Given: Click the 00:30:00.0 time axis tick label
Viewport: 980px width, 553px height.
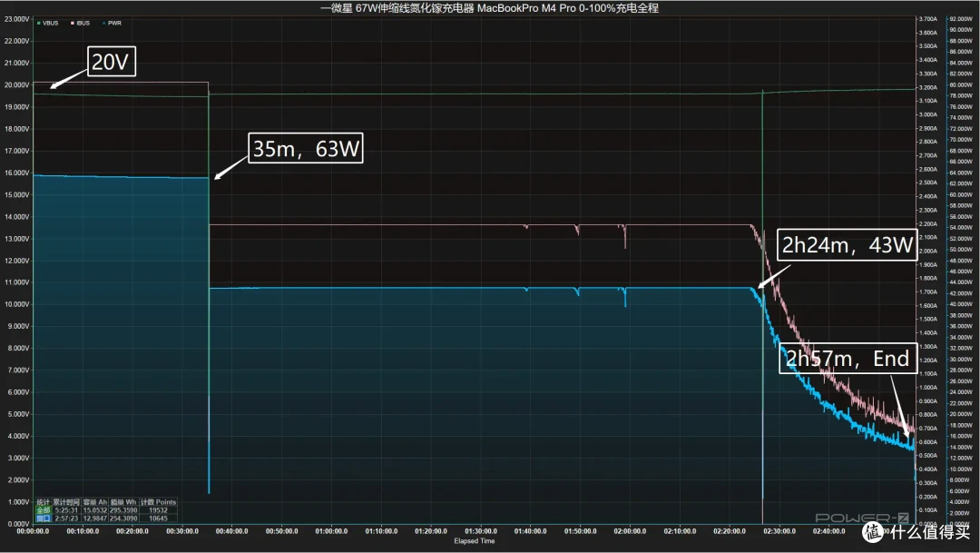Looking at the screenshot, I should [181, 531].
